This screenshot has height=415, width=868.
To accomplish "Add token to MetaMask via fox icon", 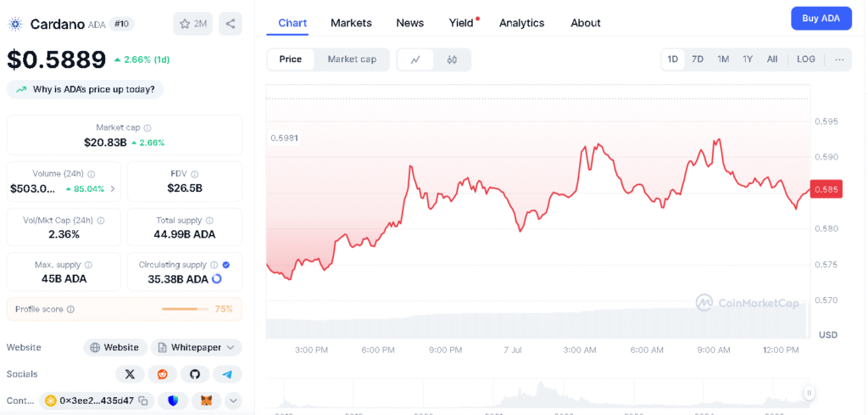I will (x=207, y=401).
